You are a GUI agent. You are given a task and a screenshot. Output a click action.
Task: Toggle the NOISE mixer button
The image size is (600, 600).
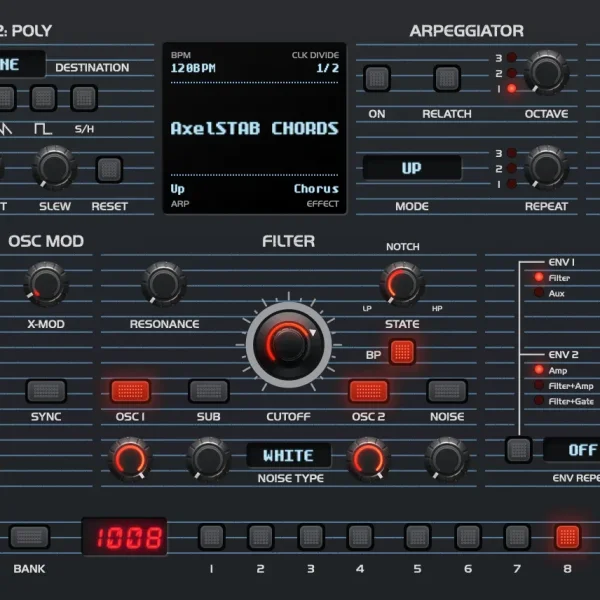(447, 391)
